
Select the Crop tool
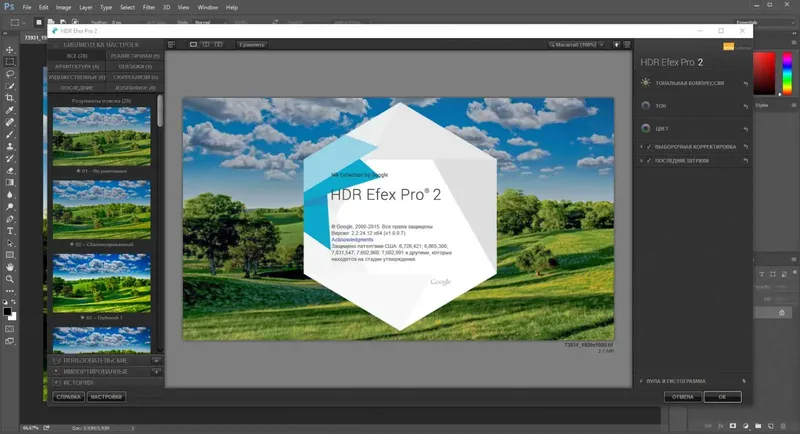[10, 98]
